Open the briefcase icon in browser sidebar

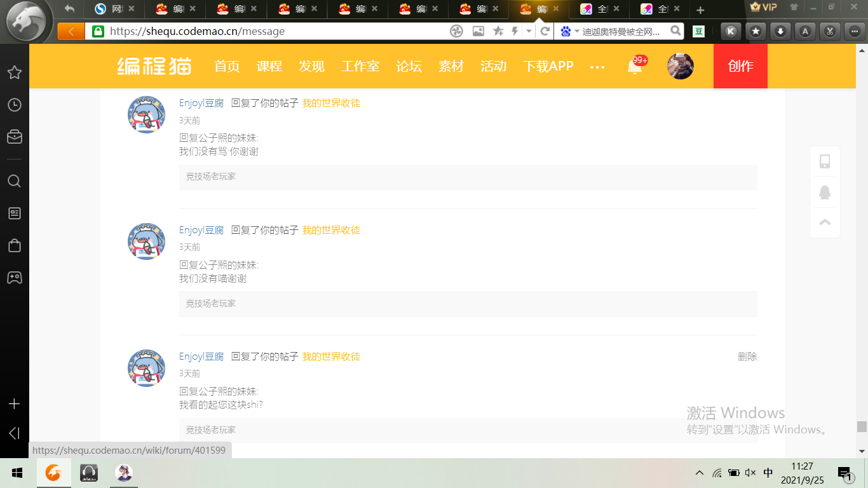14,137
